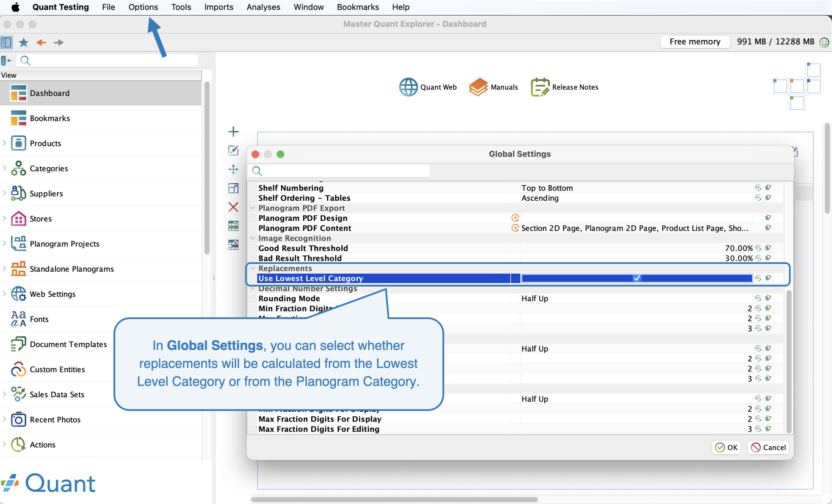Screen dimensions: 832x504
Task: Select the move widget arrows icon
Action: [x=233, y=169]
